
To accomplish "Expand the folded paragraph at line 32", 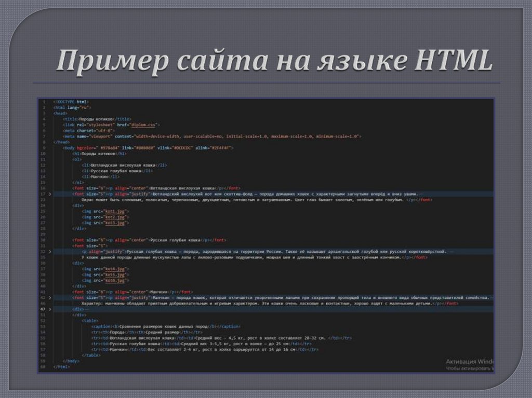I will (x=50, y=252).
